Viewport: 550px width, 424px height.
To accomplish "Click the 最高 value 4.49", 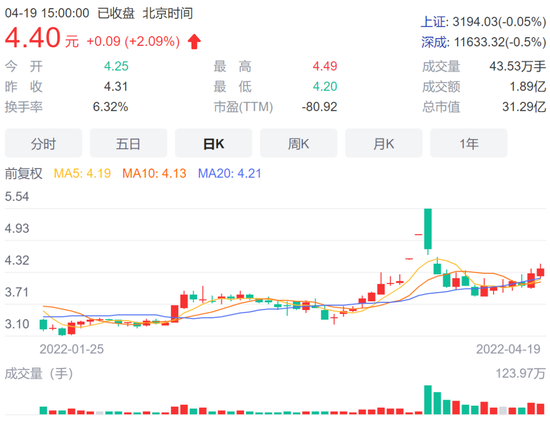I will point(325,66).
